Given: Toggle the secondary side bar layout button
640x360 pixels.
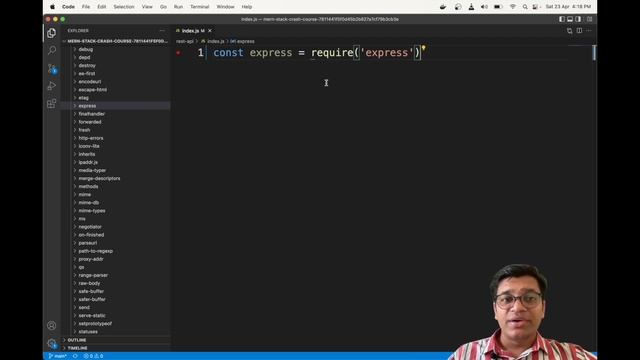Looking at the screenshot, I should [578, 19].
